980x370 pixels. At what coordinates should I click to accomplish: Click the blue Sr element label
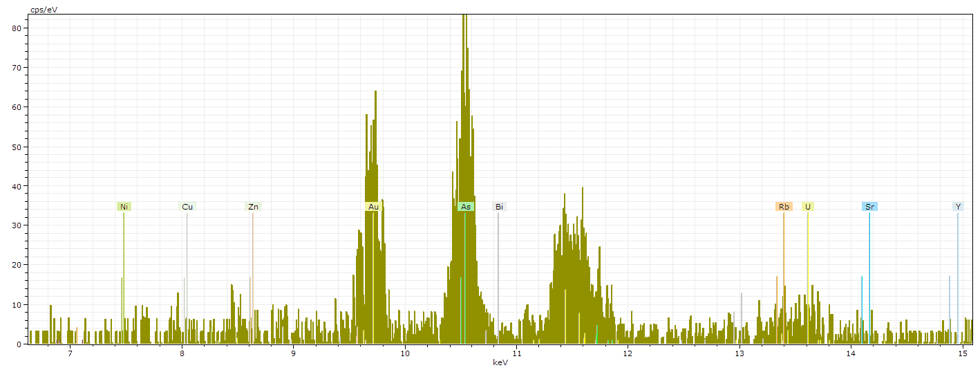(x=869, y=207)
